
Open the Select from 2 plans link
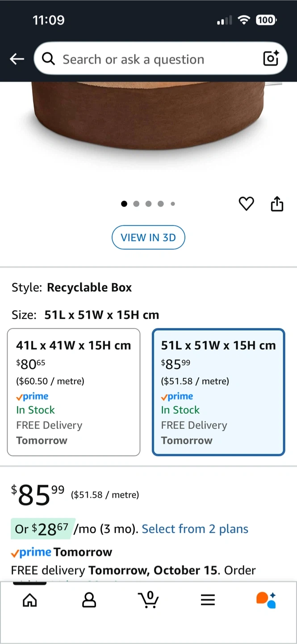[x=195, y=529]
